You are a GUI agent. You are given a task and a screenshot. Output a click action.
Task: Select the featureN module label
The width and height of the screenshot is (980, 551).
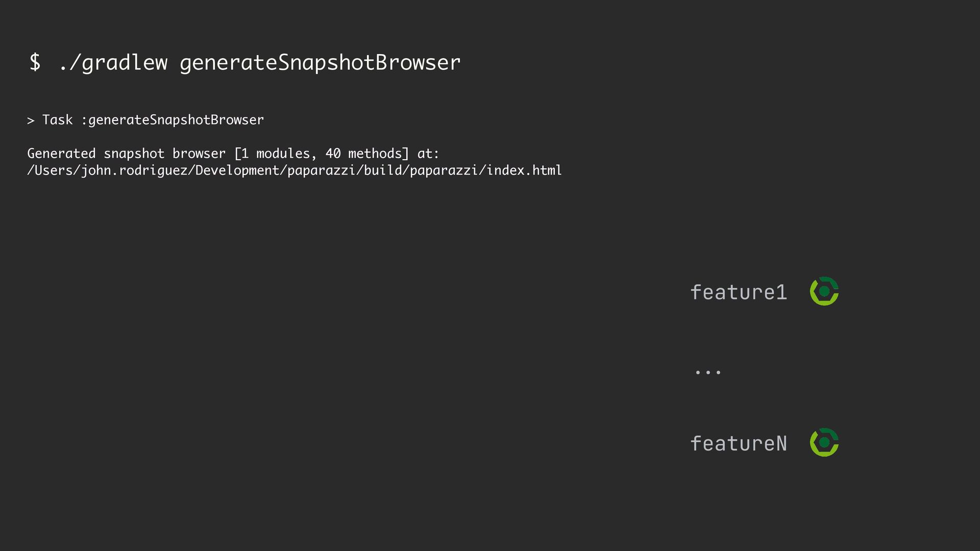pyautogui.click(x=739, y=443)
